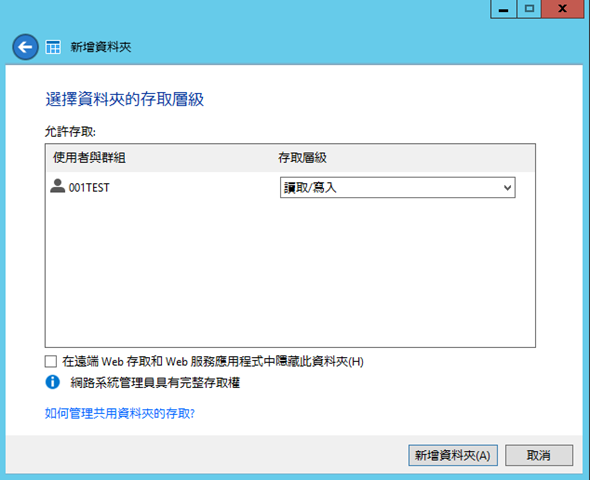Click the 存取層級 column header
The width and height of the screenshot is (590, 480).
pos(302,158)
